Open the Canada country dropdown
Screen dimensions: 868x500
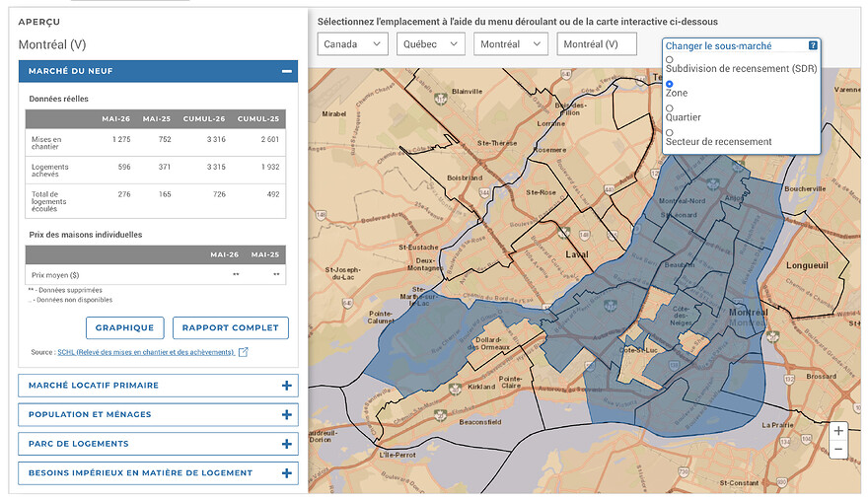point(352,44)
